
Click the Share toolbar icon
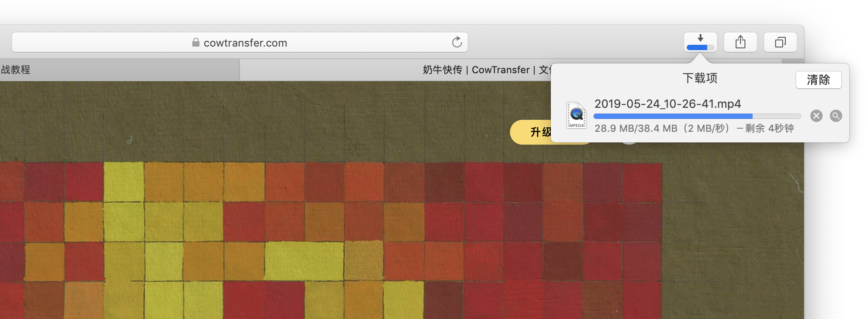(x=740, y=42)
